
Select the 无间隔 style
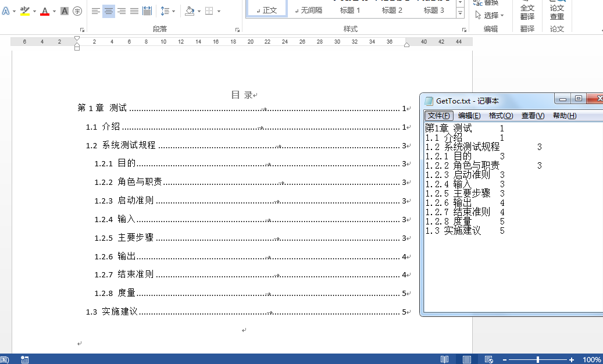pyautogui.click(x=309, y=10)
